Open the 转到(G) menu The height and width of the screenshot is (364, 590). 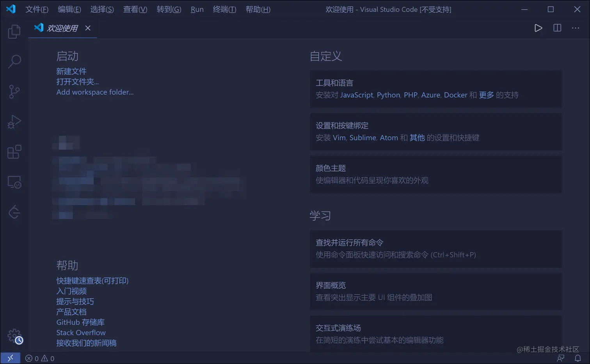click(x=169, y=9)
